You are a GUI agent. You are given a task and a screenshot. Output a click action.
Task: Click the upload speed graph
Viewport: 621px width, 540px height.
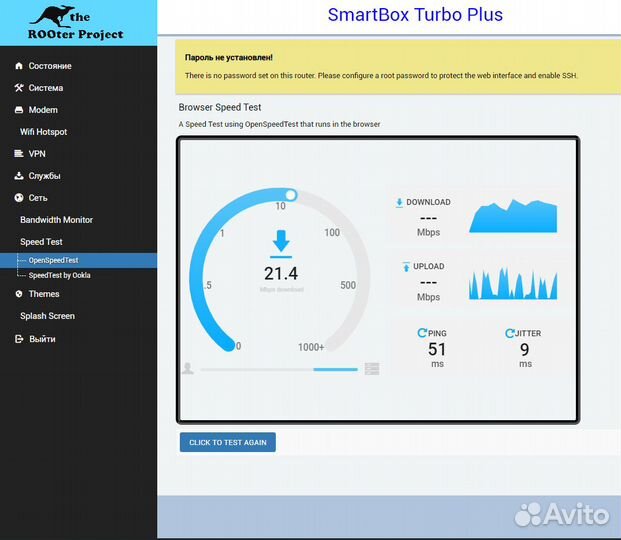pyautogui.click(x=513, y=283)
